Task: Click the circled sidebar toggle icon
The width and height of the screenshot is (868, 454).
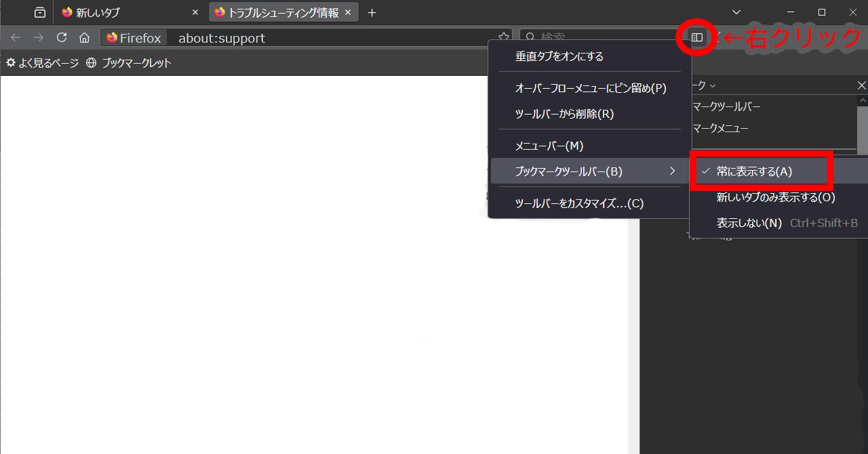Action: tap(696, 38)
